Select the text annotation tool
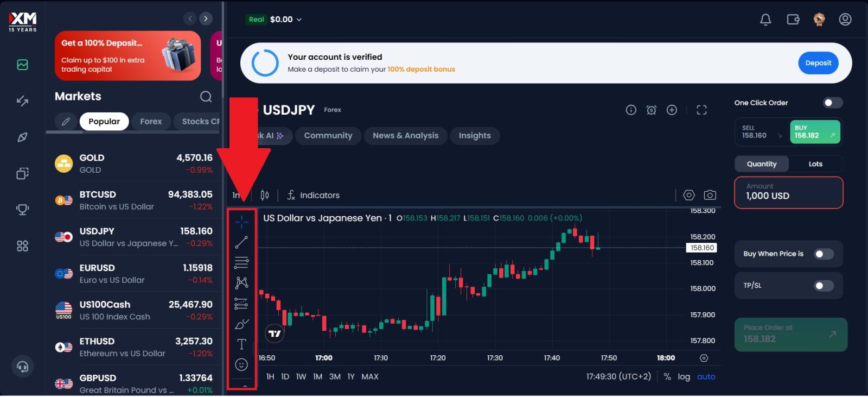The image size is (868, 397). coord(241,344)
